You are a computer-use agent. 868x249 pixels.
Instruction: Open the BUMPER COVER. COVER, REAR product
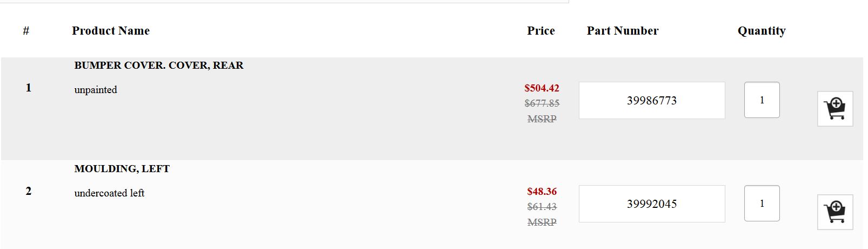[x=159, y=65]
